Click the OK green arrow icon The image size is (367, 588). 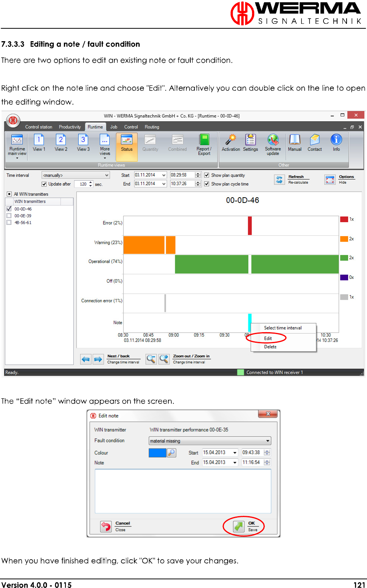[238, 526]
